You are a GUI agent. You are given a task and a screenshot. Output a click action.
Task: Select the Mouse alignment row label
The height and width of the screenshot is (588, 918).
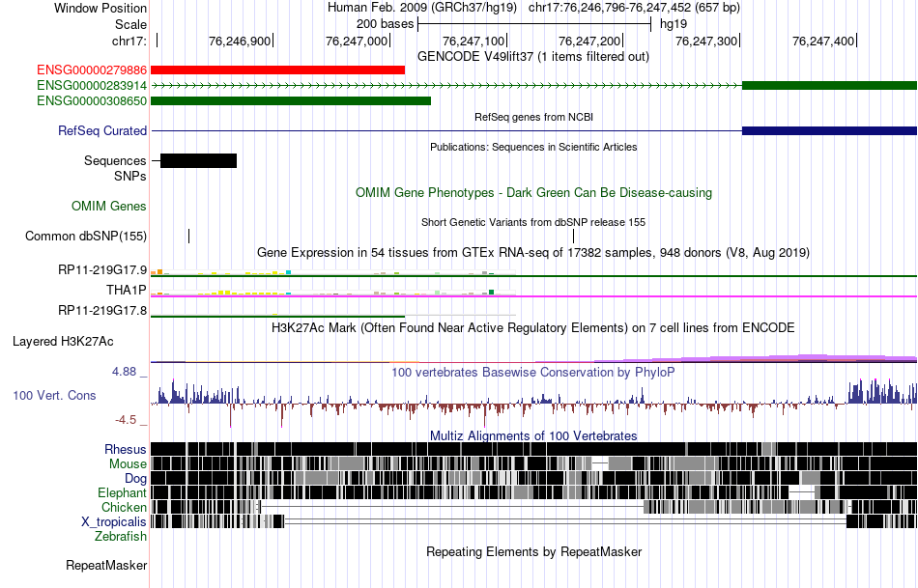click(x=128, y=464)
